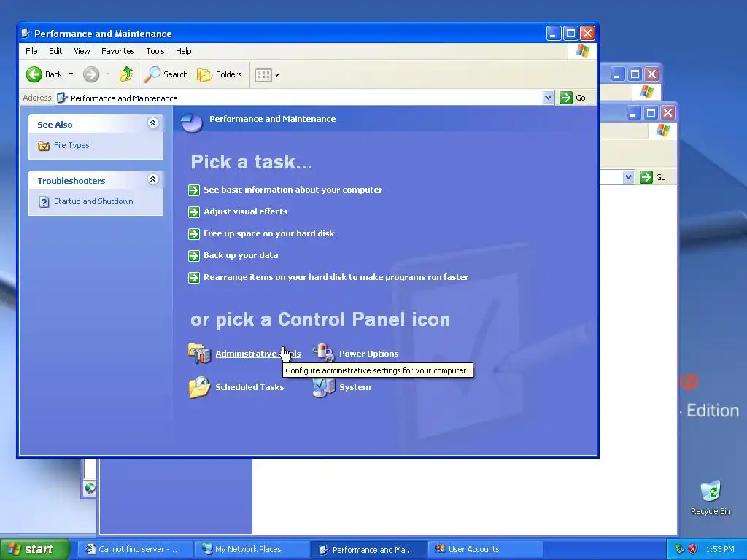747x560 pixels.
Task: Click arrow icon beside Back up your data
Action: click(x=194, y=256)
